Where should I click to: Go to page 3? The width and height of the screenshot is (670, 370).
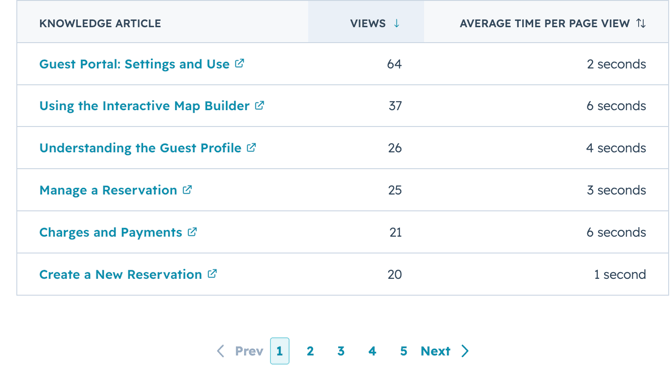(x=341, y=351)
